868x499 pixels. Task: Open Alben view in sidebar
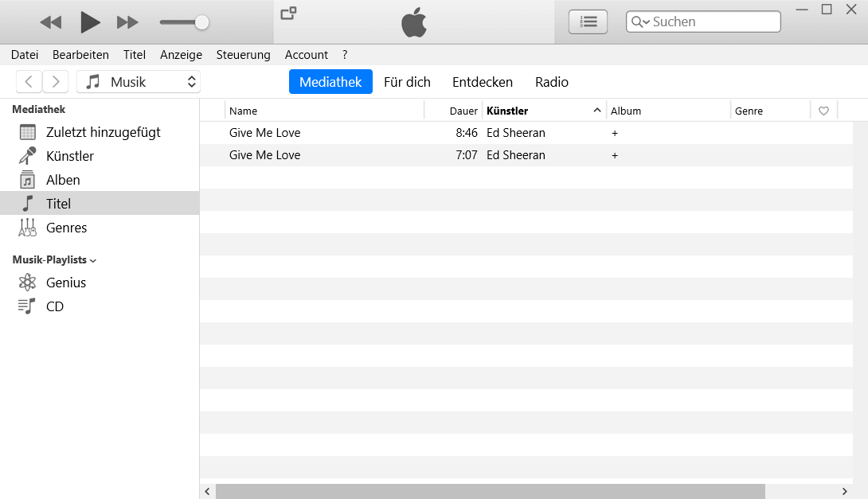point(100,180)
